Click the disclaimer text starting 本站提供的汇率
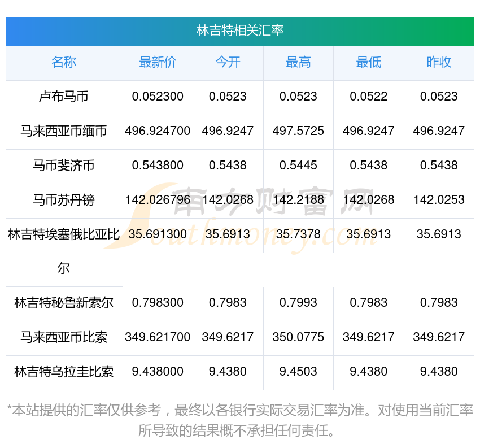 click(240, 420)
